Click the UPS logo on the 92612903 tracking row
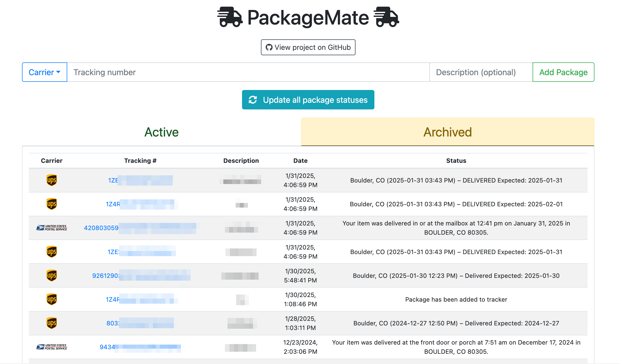Image resolution: width=620 pixels, height=364 pixels. click(52, 276)
